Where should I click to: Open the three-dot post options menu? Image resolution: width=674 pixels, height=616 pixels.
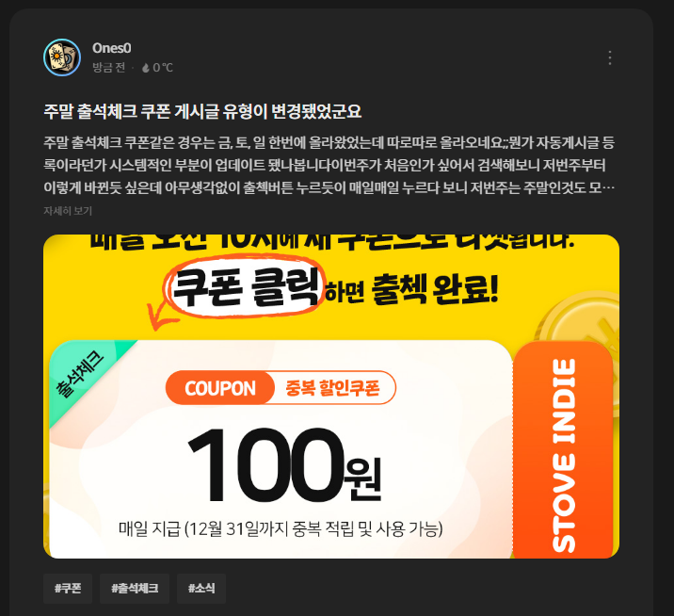(610, 57)
